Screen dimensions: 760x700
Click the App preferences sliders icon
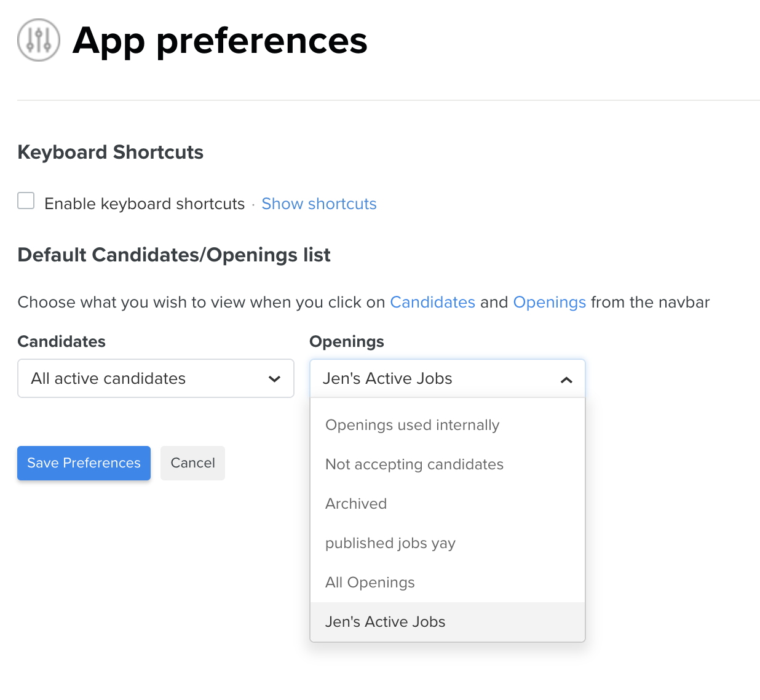(39, 40)
